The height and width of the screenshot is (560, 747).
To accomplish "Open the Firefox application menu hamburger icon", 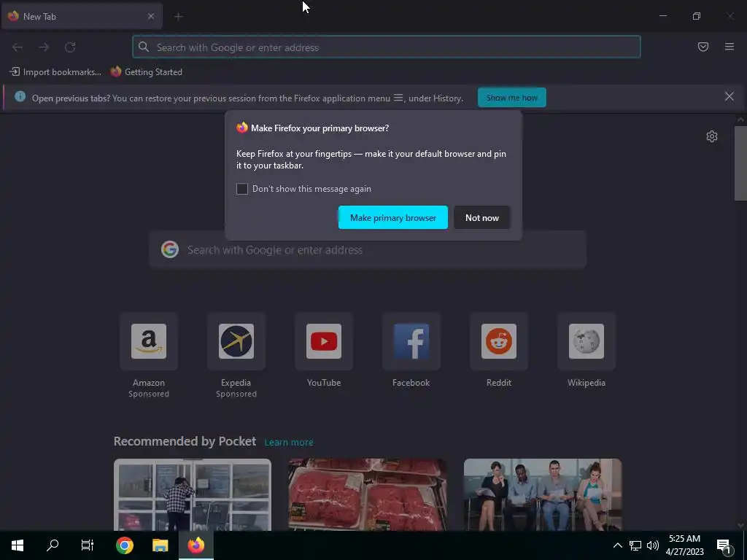I will (x=729, y=47).
